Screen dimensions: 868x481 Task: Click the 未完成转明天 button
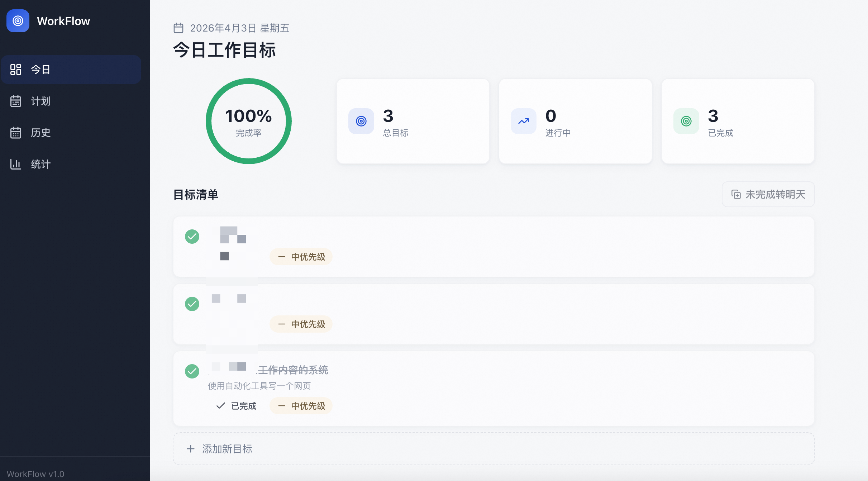click(x=768, y=194)
